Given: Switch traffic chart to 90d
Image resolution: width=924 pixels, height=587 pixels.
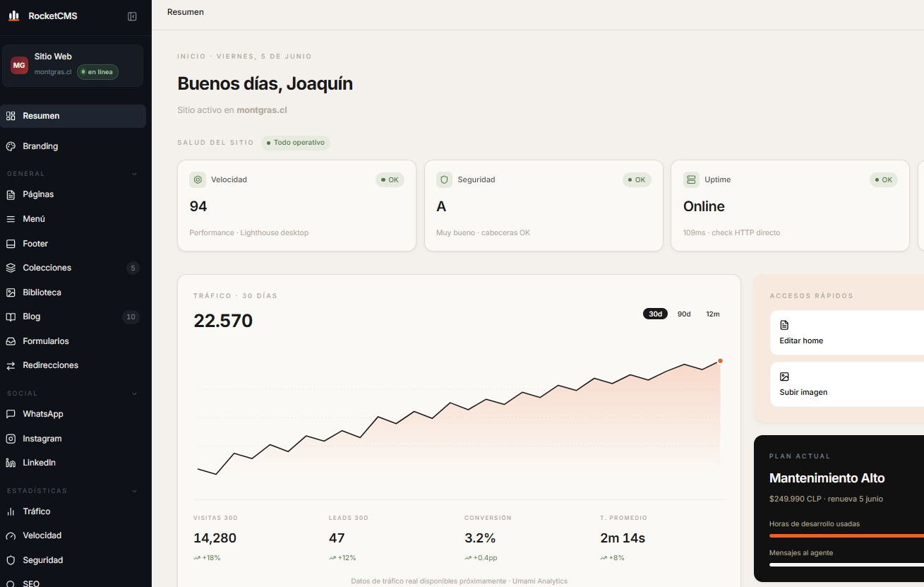Looking at the screenshot, I should pos(684,314).
